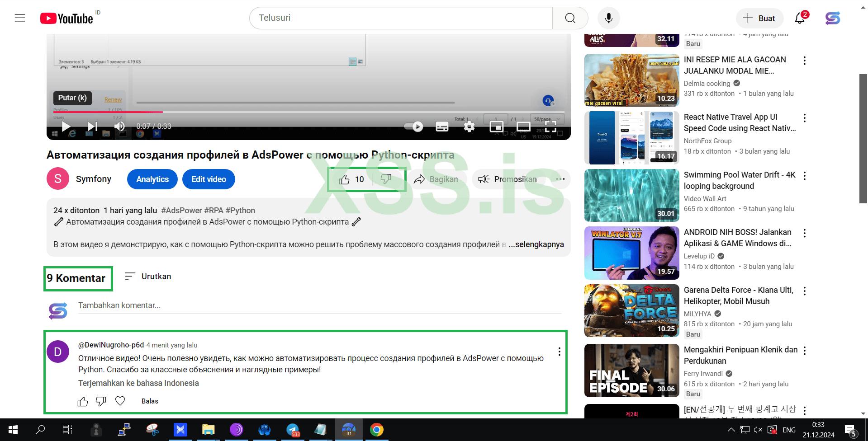The width and height of the screenshot is (868, 441).
Task: Open @DewiNugroho-p6d commenter avatar
Action: pos(58,352)
